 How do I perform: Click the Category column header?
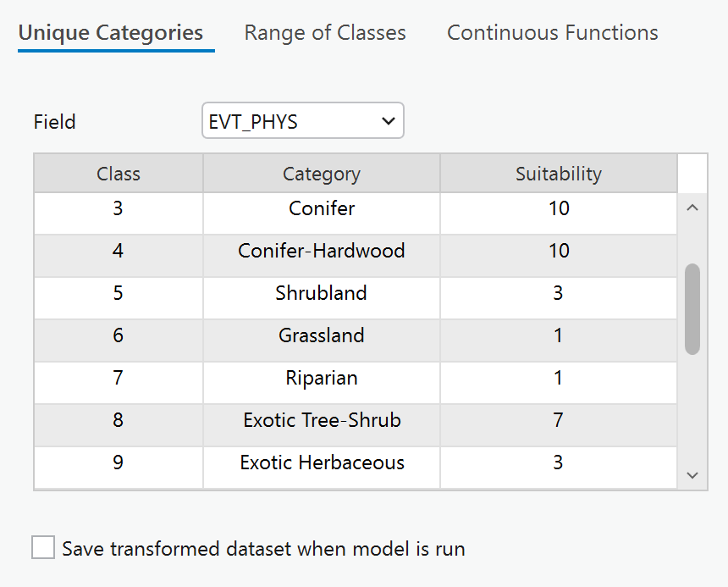[x=322, y=174]
